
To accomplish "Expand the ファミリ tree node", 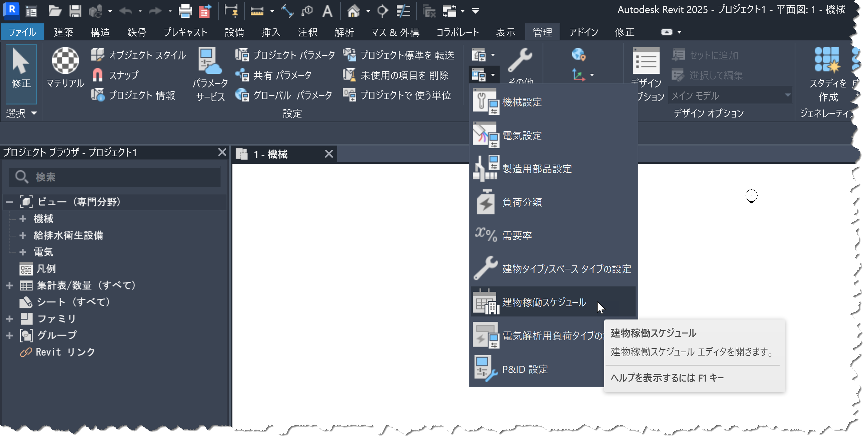I will (9, 318).
